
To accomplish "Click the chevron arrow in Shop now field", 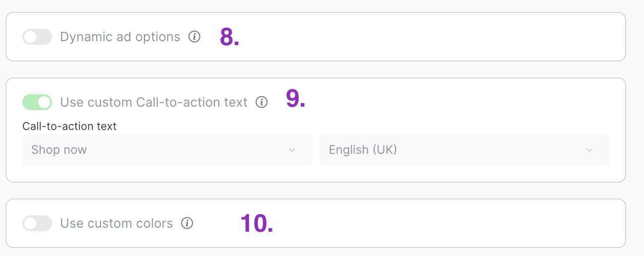I will [292, 150].
